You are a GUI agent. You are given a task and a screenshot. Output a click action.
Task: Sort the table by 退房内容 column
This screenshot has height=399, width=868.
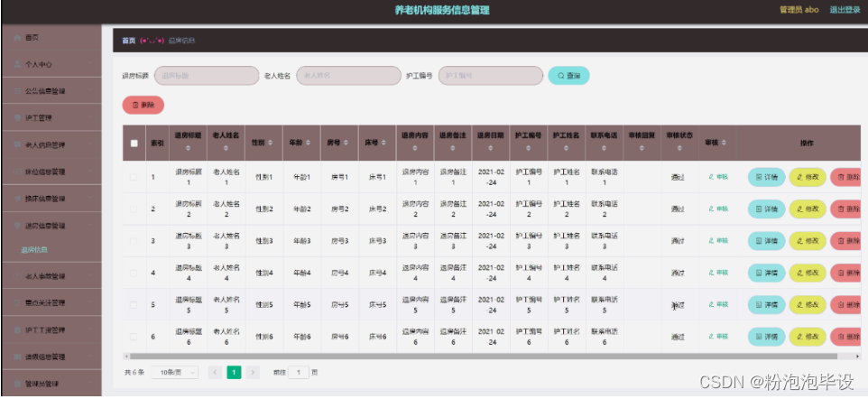point(415,149)
